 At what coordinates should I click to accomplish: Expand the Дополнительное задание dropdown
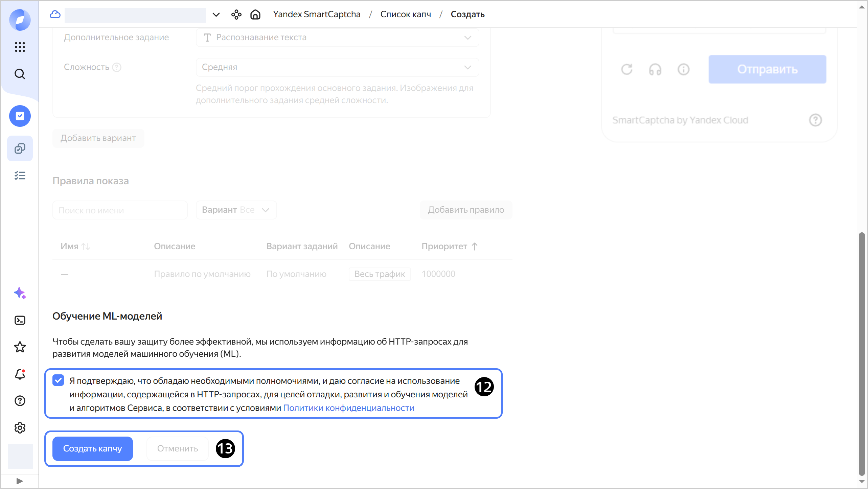337,38
